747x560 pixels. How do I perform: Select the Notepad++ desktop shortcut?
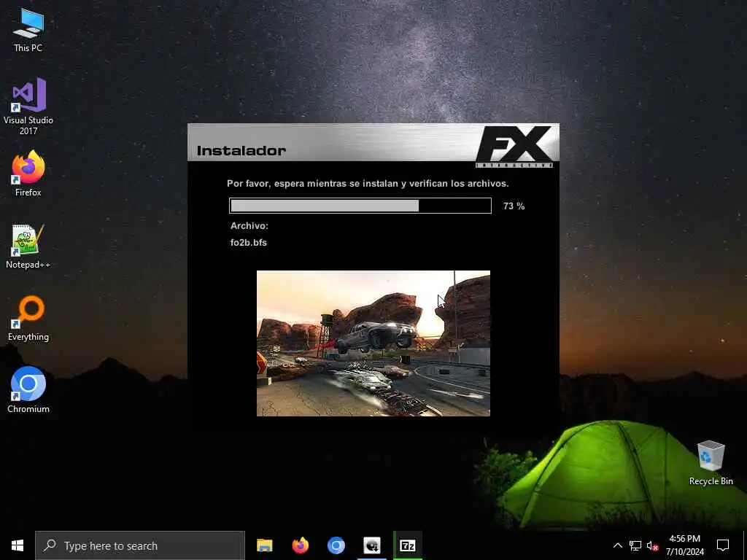pyautogui.click(x=28, y=246)
